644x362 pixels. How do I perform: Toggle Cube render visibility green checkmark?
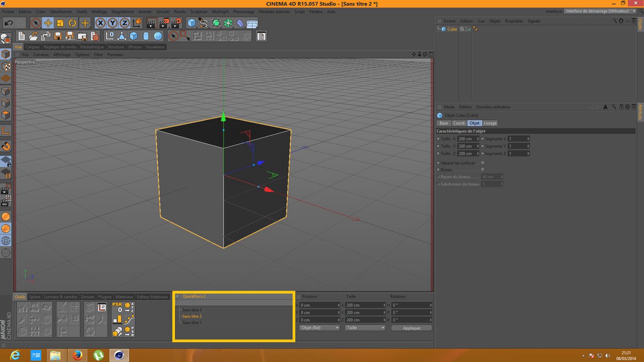click(470, 29)
